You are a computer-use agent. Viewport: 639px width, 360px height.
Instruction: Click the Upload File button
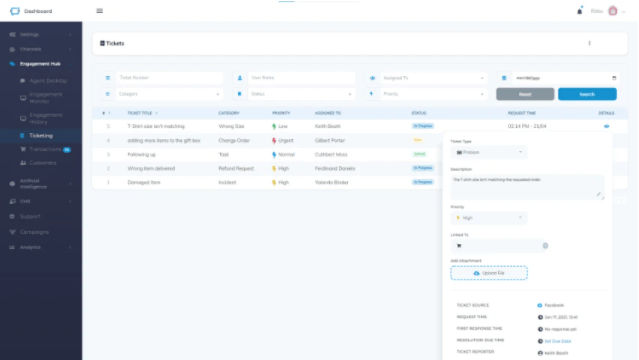click(489, 273)
